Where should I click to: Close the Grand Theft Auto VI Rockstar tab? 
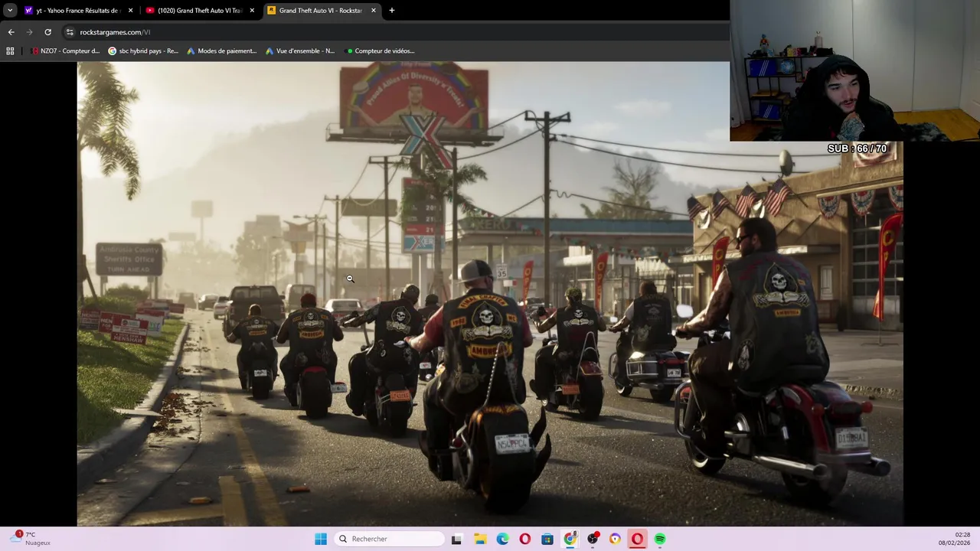click(x=374, y=11)
